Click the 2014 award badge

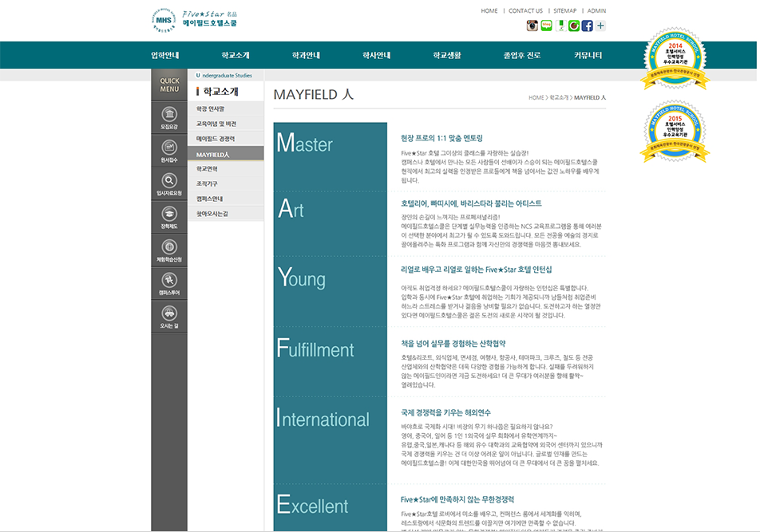pyautogui.click(x=675, y=58)
